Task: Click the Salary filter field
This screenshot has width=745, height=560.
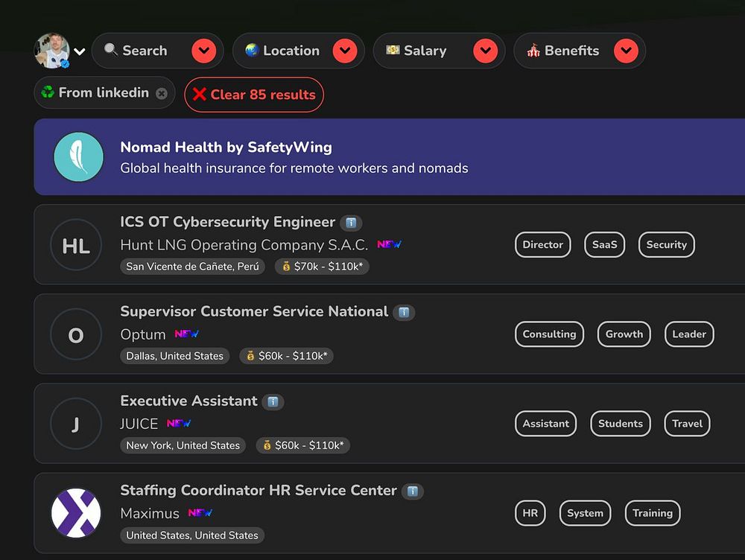Action: [x=439, y=51]
